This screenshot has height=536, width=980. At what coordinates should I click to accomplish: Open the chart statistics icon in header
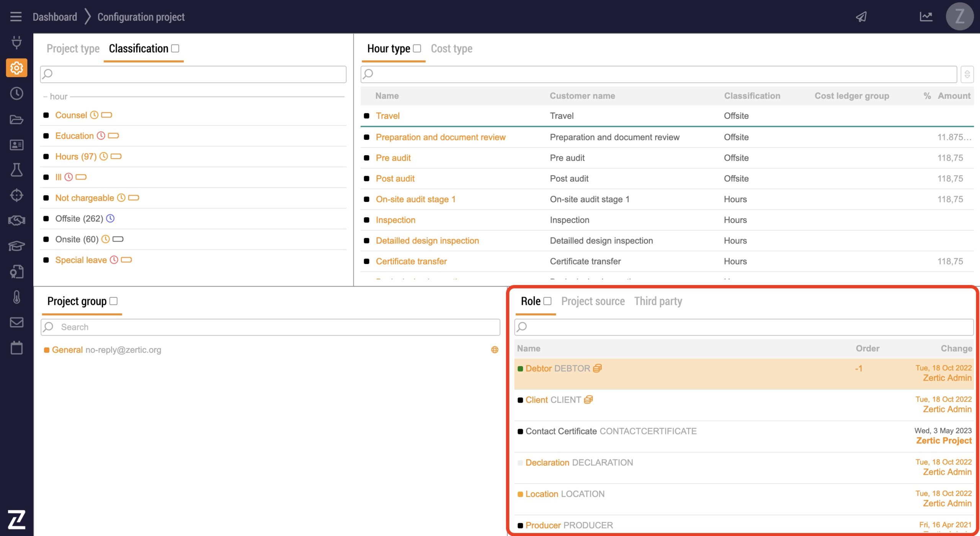pyautogui.click(x=926, y=17)
